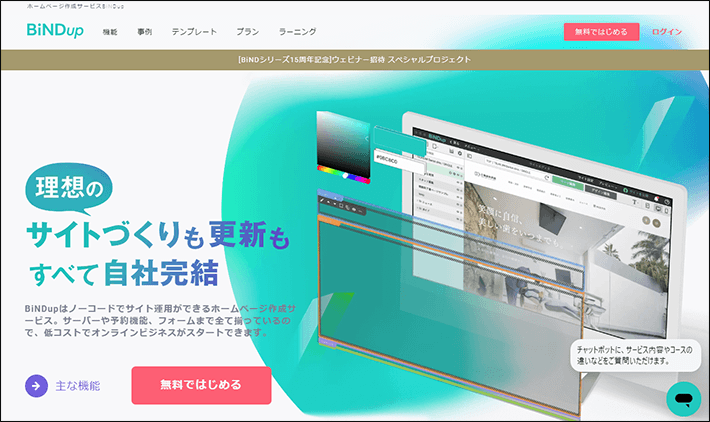The height and width of the screenshot is (422, 710).
Task: Click the BiNDup logo
Action: (x=55, y=30)
